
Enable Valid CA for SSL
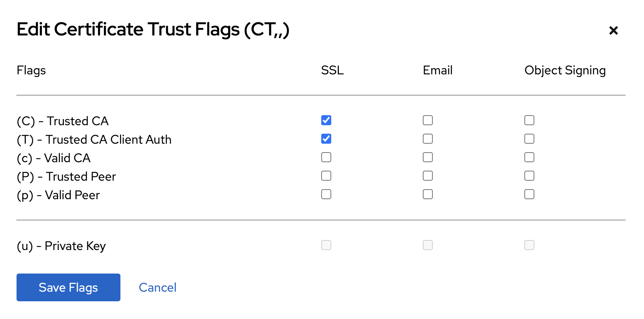pyautogui.click(x=326, y=157)
